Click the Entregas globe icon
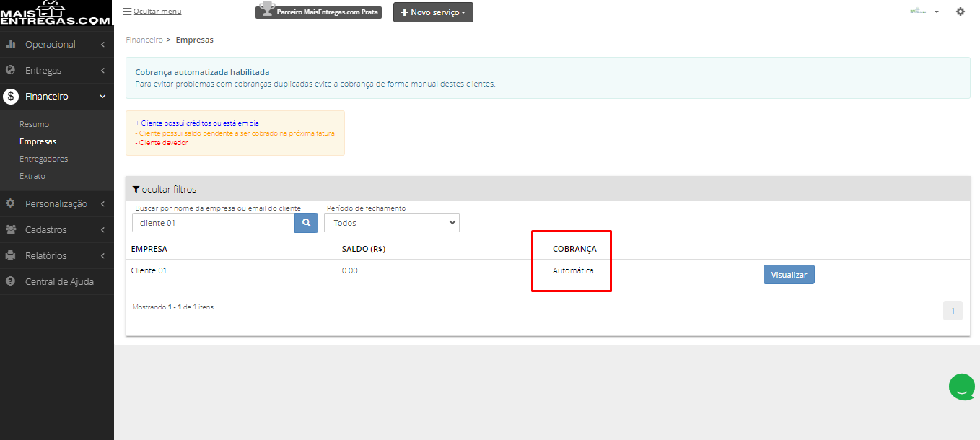Screen dimensions: 980x440 tap(11, 71)
